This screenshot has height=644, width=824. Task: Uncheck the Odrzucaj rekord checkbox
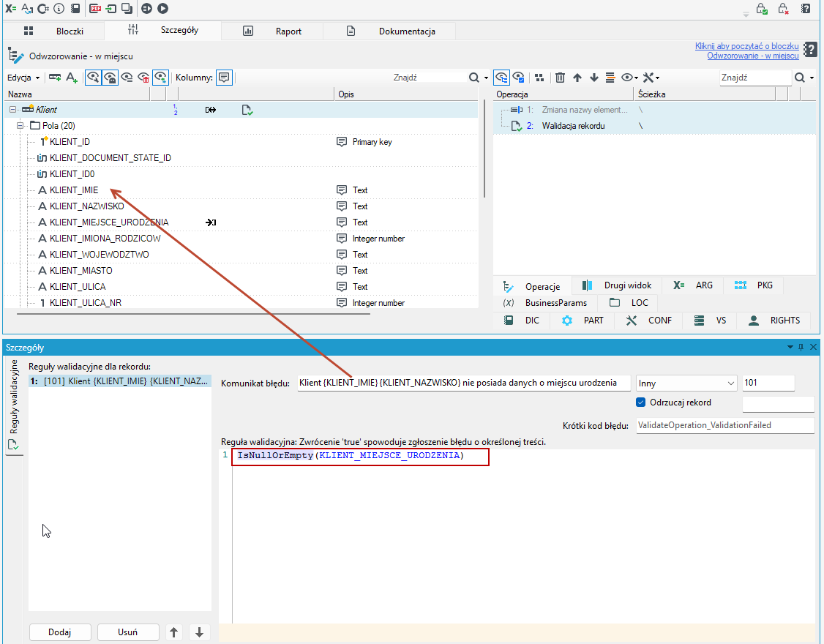tap(640, 402)
